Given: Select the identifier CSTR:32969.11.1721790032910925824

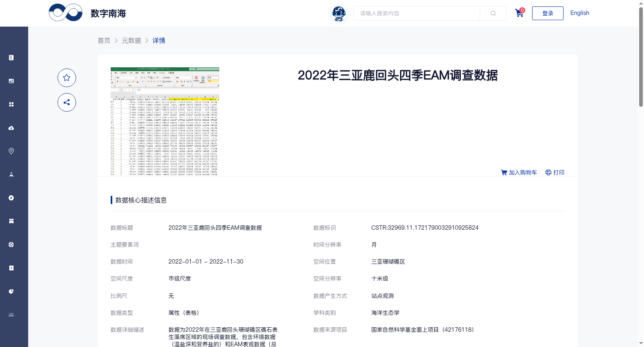Looking at the screenshot, I should point(425,228).
